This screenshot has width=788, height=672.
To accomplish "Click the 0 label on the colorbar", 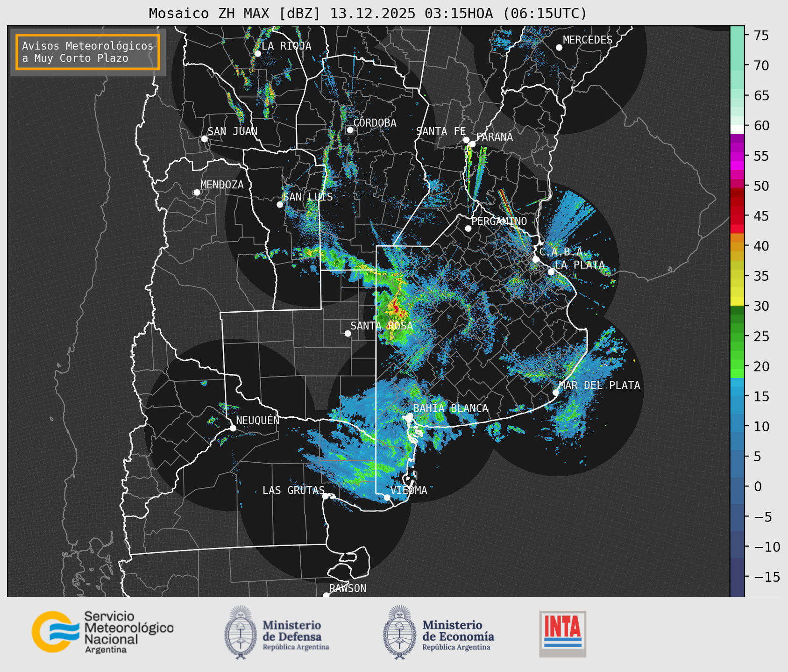I will click(758, 487).
